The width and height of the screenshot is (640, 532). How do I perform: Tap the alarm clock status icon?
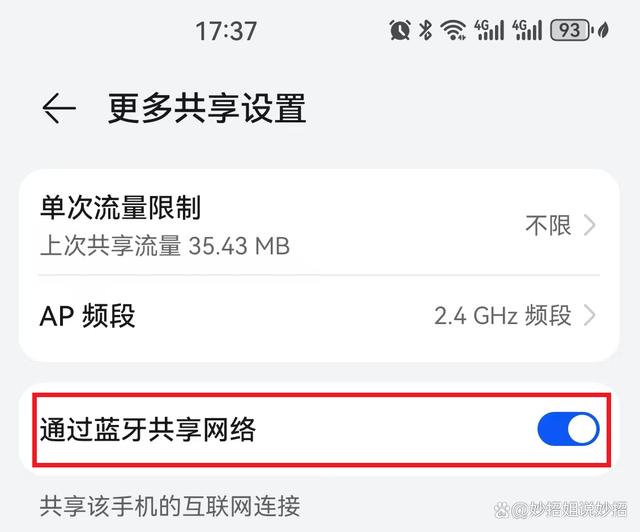(x=400, y=30)
